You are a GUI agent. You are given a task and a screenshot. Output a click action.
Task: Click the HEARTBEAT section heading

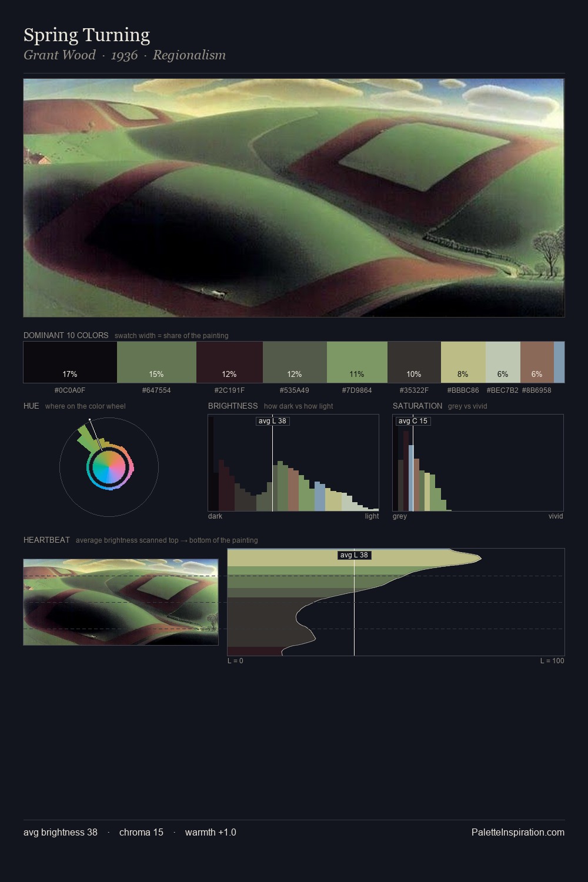coord(46,540)
